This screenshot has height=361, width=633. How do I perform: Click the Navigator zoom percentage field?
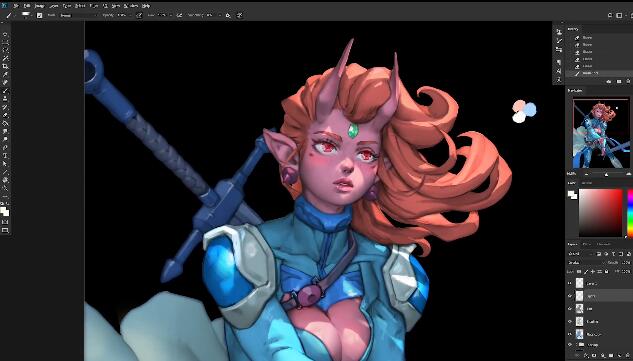[x=571, y=174]
